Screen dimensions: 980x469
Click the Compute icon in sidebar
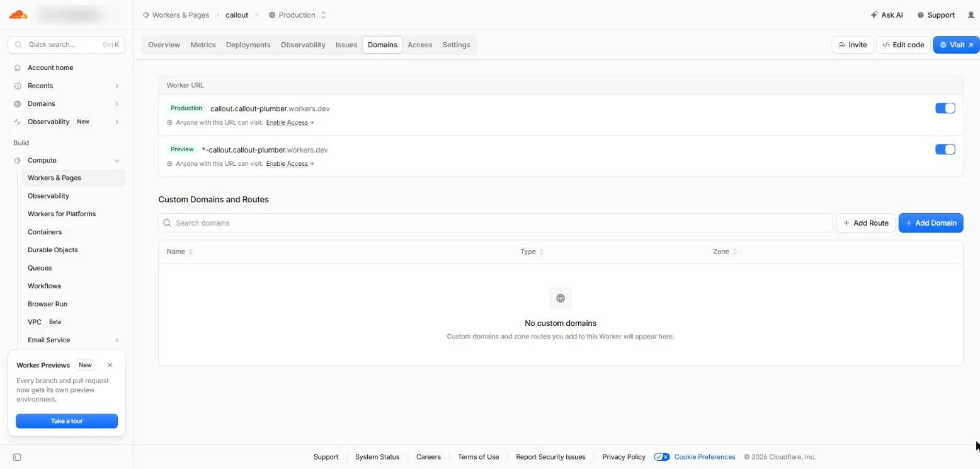pyautogui.click(x=18, y=160)
